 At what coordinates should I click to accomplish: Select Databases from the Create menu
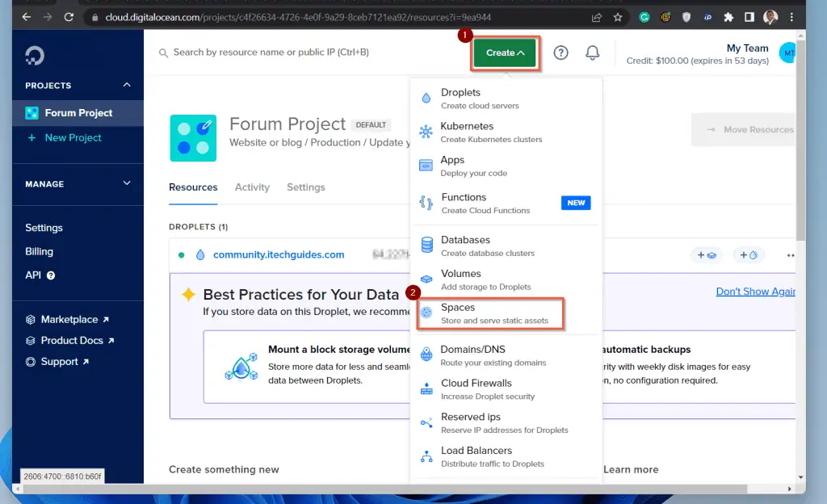coord(506,246)
